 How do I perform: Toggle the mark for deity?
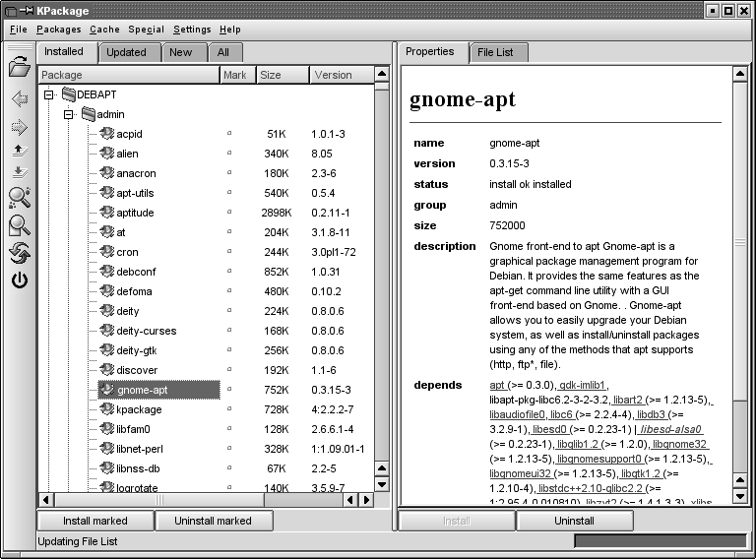point(229,310)
